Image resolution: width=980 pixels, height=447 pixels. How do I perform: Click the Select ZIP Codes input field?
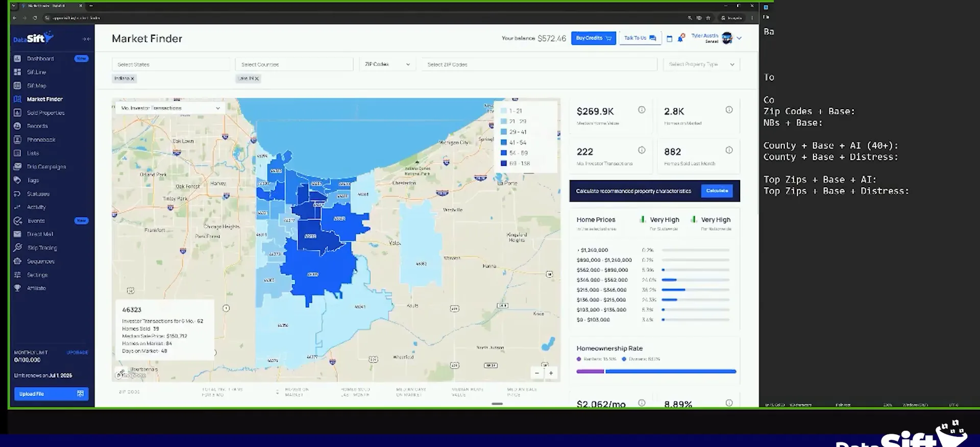(539, 64)
